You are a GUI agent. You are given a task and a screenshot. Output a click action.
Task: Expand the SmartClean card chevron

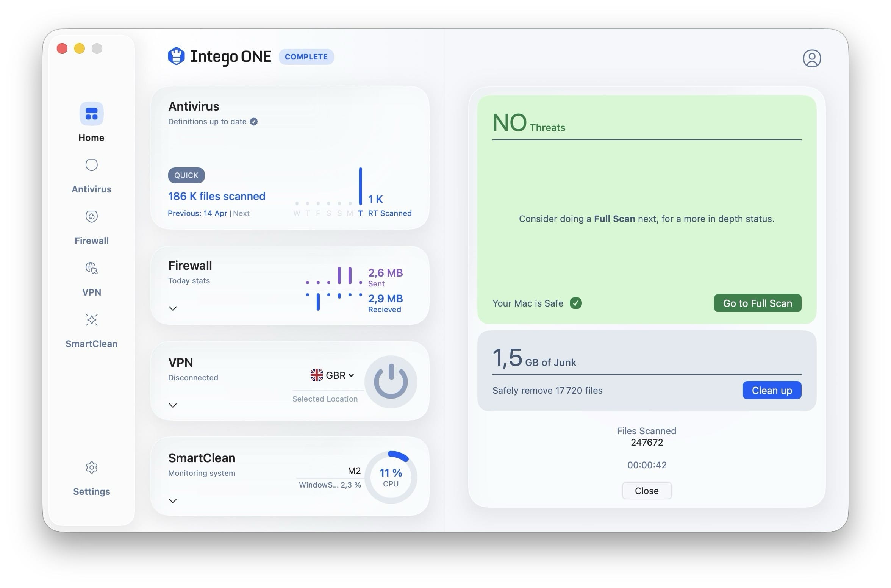click(x=173, y=501)
